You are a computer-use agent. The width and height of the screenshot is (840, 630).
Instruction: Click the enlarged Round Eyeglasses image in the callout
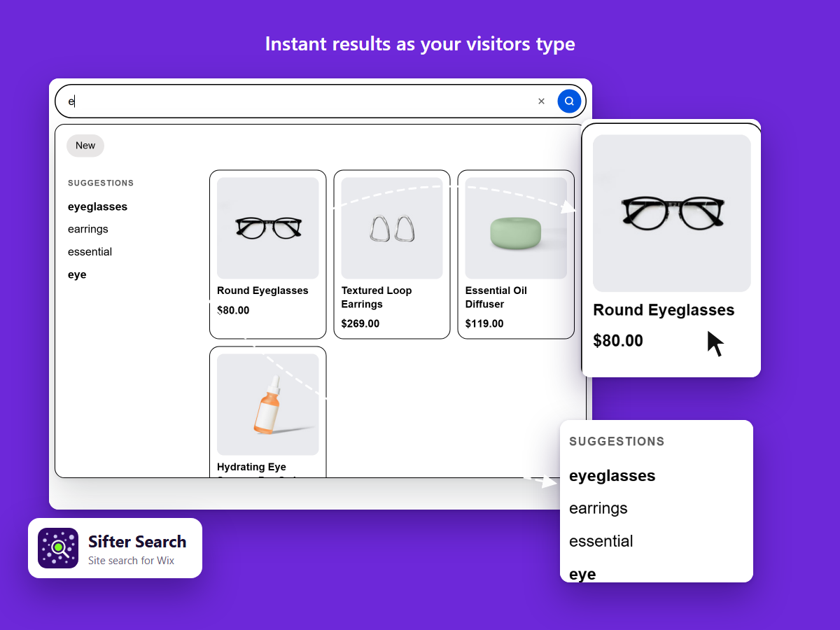[x=672, y=213]
